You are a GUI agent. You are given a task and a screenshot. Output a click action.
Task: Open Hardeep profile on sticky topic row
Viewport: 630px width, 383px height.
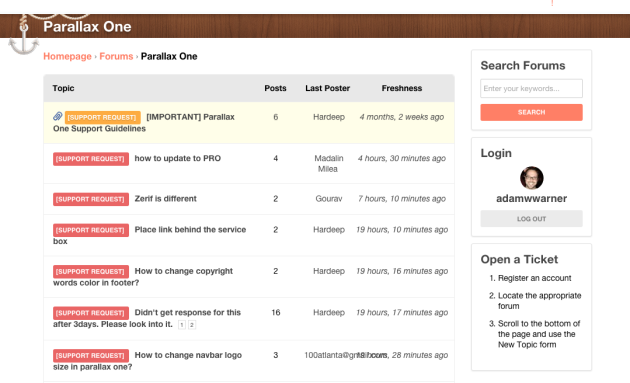click(329, 117)
